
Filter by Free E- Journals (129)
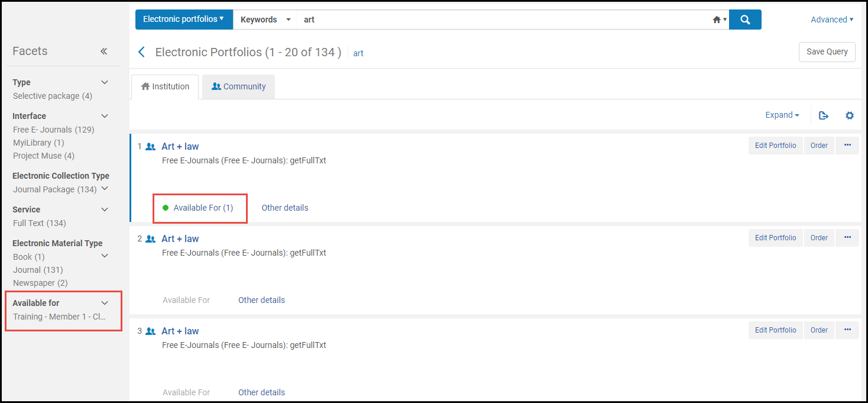tap(54, 130)
